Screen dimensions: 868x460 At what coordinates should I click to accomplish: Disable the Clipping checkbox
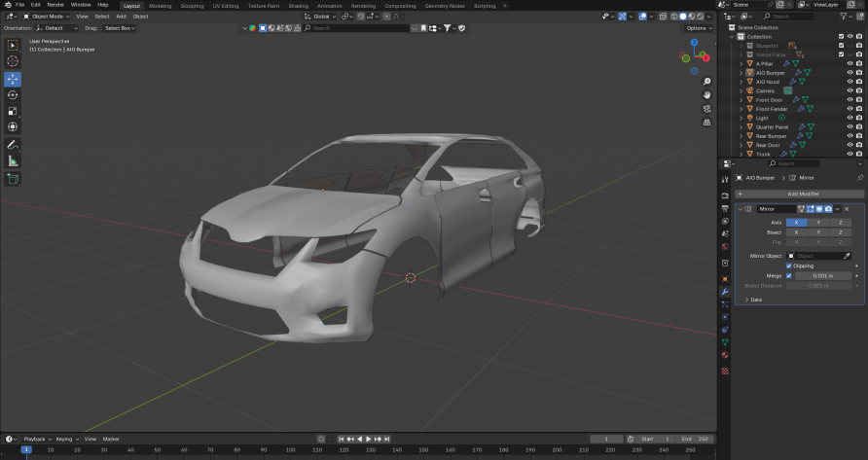click(x=789, y=265)
